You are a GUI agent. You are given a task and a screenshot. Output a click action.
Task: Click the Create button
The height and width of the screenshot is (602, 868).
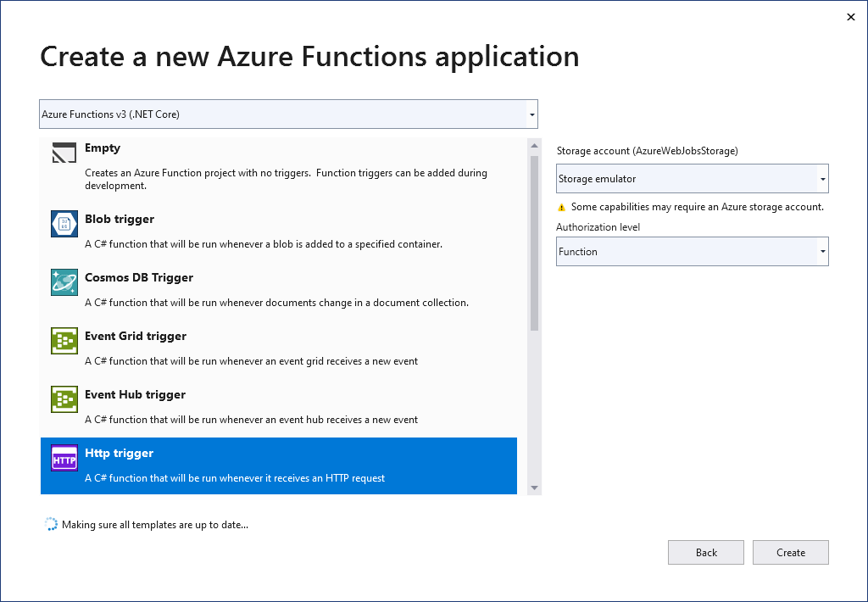point(790,552)
